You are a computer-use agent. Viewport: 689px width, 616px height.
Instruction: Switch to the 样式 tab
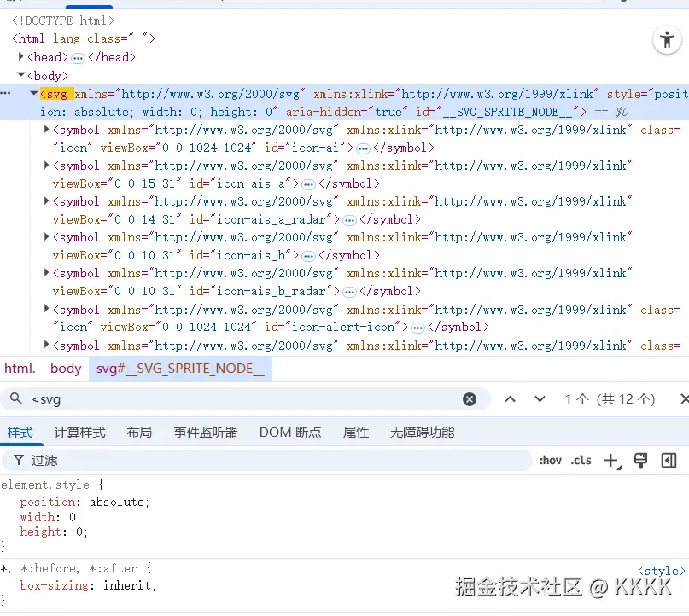point(20,433)
